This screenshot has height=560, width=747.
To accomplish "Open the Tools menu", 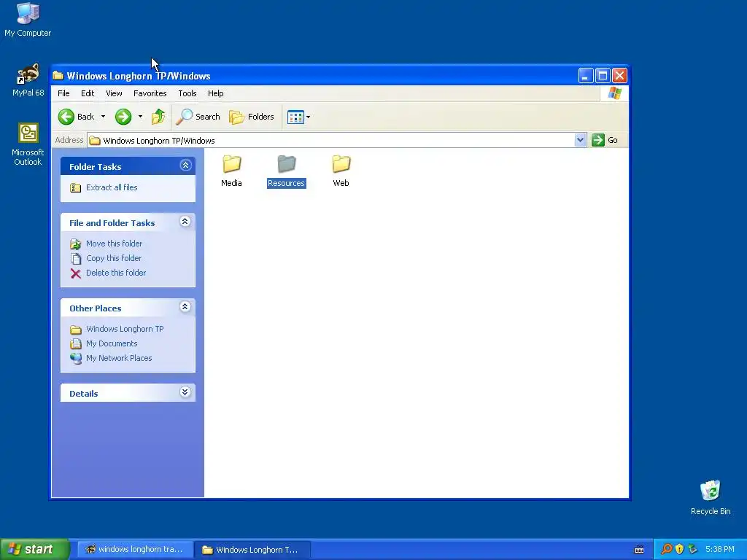I will 187,93.
